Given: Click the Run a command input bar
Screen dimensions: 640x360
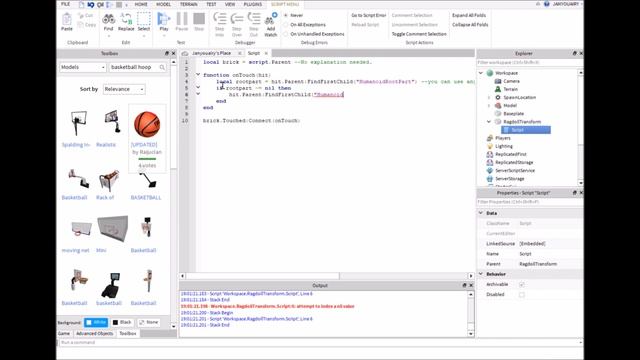Looking at the screenshot, I should [320, 343].
